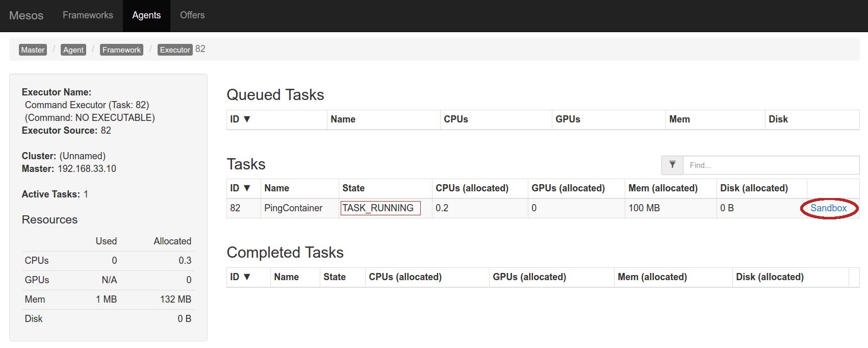The image size is (868, 348).
Task: Focus the Find tasks input field
Action: 771,165
